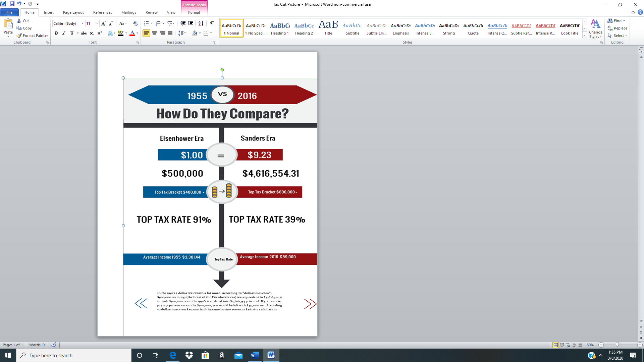The width and height of the screenshot is (644, 362).
Task: Toggle Italic formatting
Action: click(x=64, y=33)
